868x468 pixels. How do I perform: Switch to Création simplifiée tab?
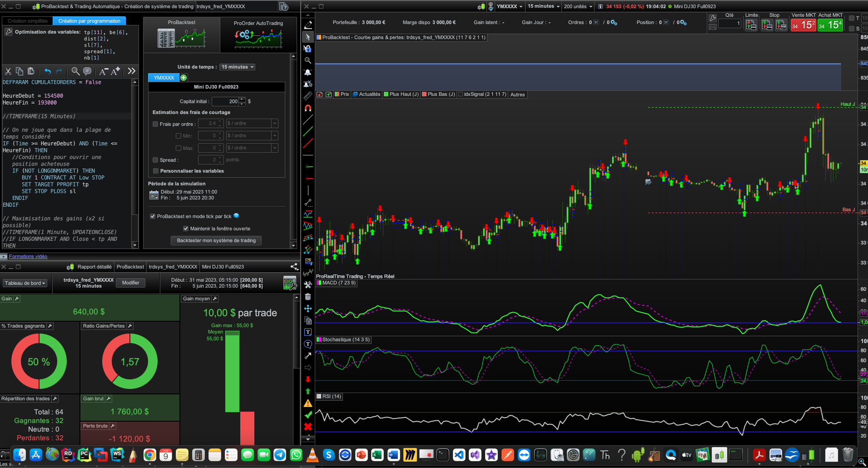click(x=27, y=21)
